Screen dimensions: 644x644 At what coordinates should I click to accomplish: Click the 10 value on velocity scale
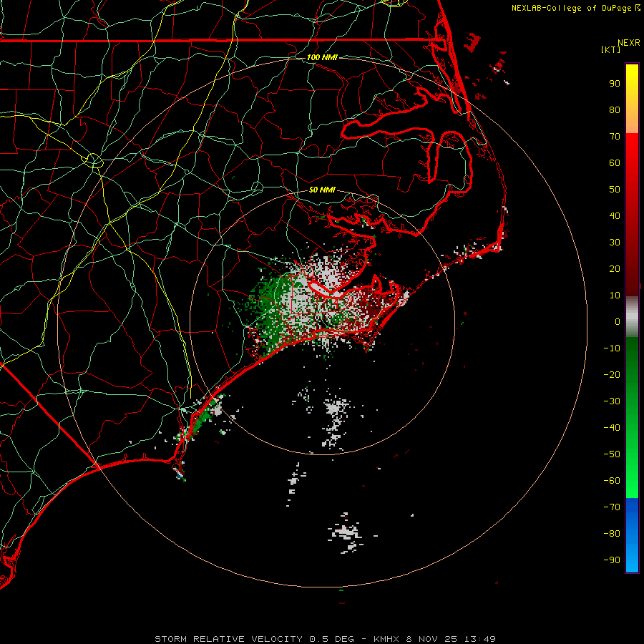pos(615,296)
